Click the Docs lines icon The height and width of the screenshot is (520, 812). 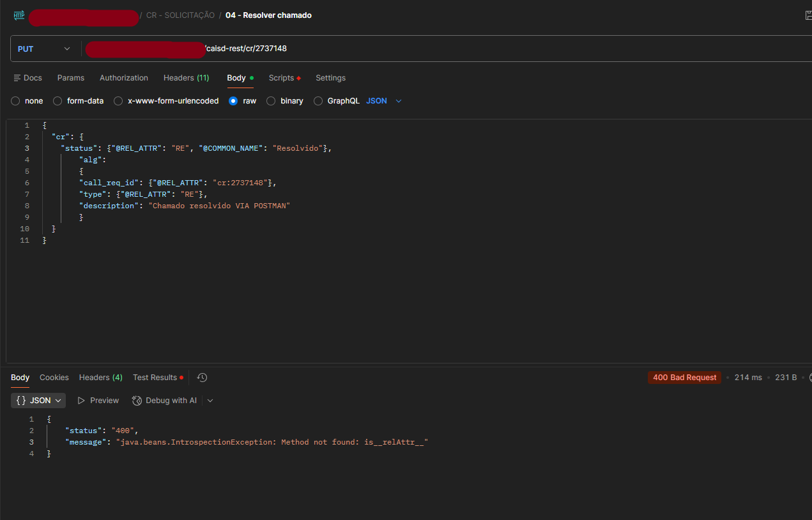pyautogui.click(x=17, y=78)
